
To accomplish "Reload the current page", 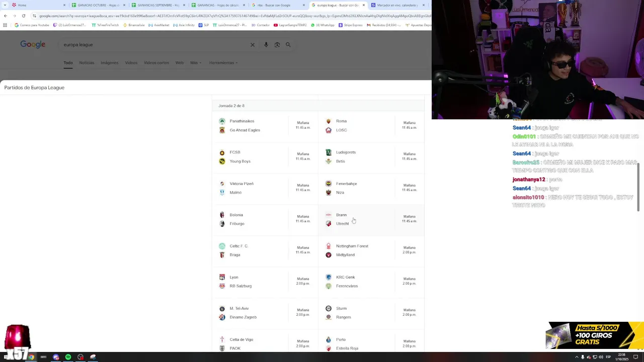I will [23, 16].
